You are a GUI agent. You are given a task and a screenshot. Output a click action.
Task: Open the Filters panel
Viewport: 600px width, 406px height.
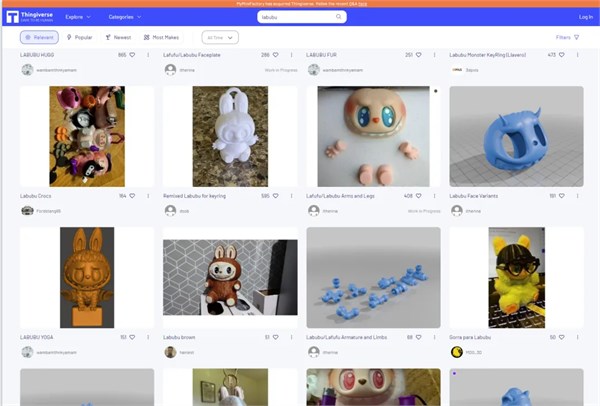click(x=567, y=37)
